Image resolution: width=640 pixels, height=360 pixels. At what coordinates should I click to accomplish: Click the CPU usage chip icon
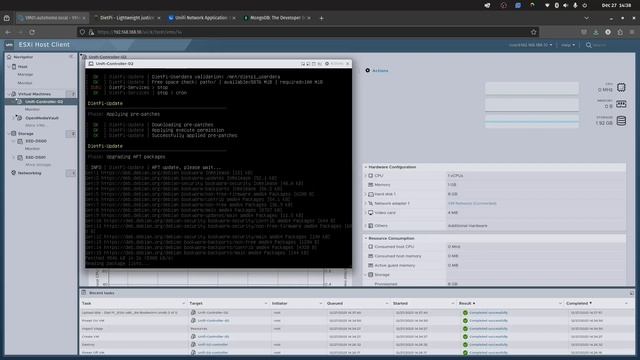[x=621, y=87]
